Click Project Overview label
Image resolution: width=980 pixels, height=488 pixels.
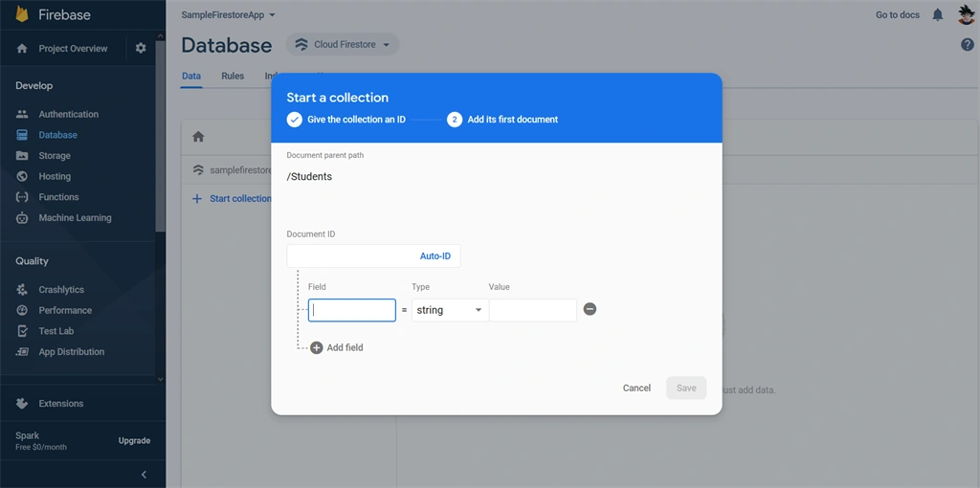[73, 48]
